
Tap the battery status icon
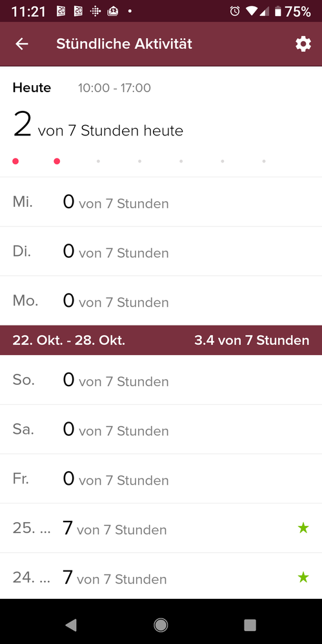[278, 12]
